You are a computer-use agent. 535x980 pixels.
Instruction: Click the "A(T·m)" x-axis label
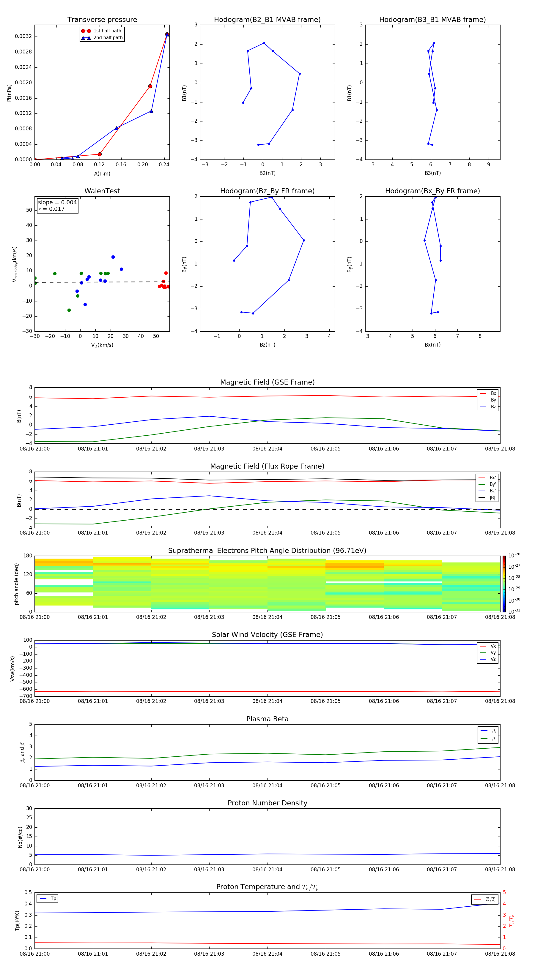pyautogui.click(x=102, y=174)
